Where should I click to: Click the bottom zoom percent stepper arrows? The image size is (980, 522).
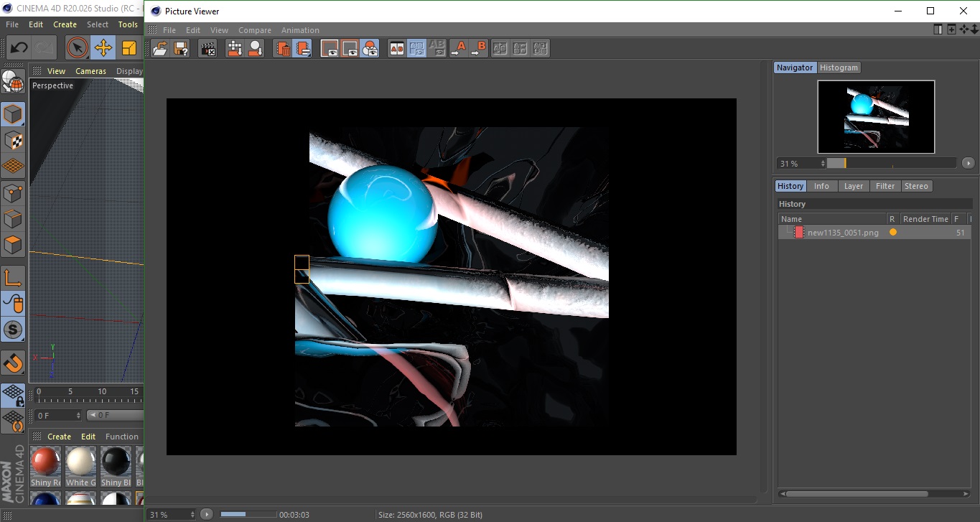(192, 515)
